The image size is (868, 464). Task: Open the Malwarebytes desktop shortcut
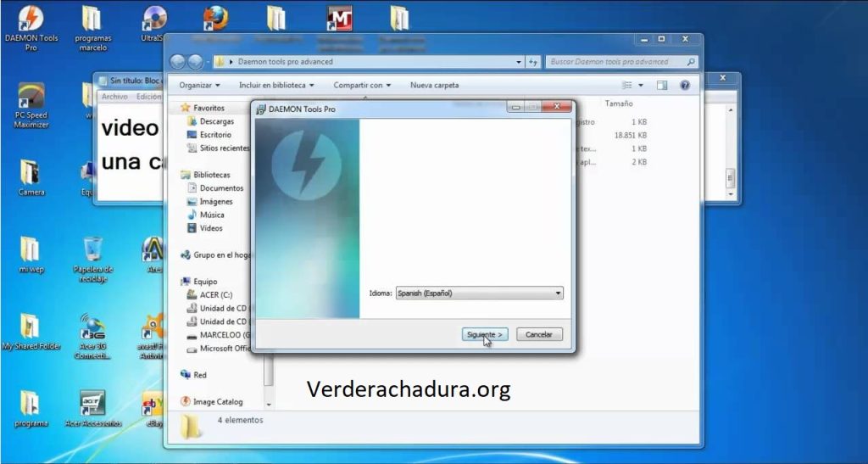click(339, 19)
